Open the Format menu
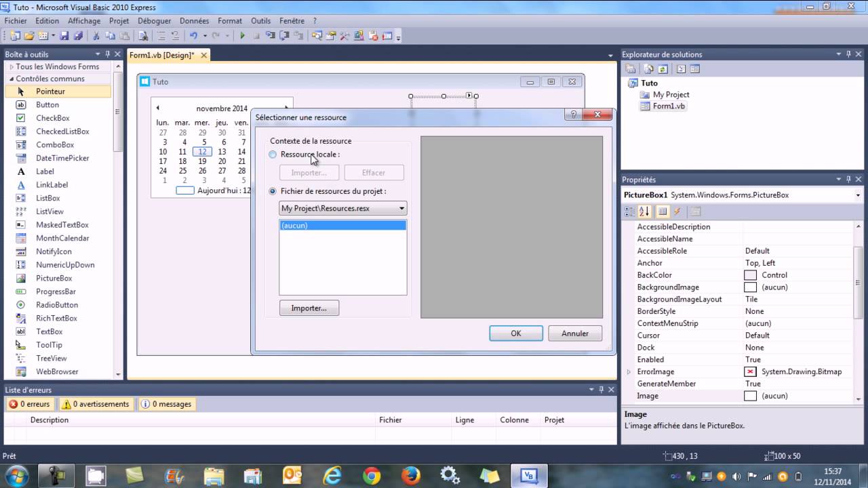868x488 pixels. pyautogui.click(x=230, y=21)
